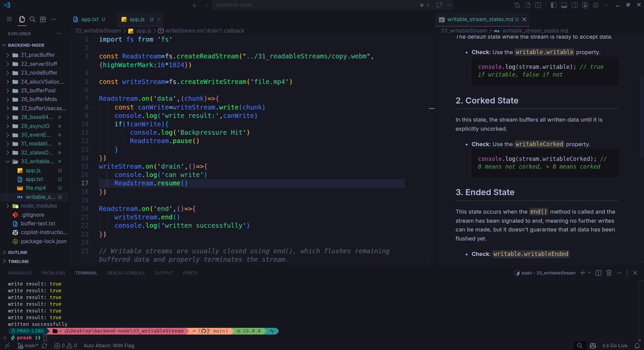Select the bash - 33_writableStream terminal

(x=545, y=273)
